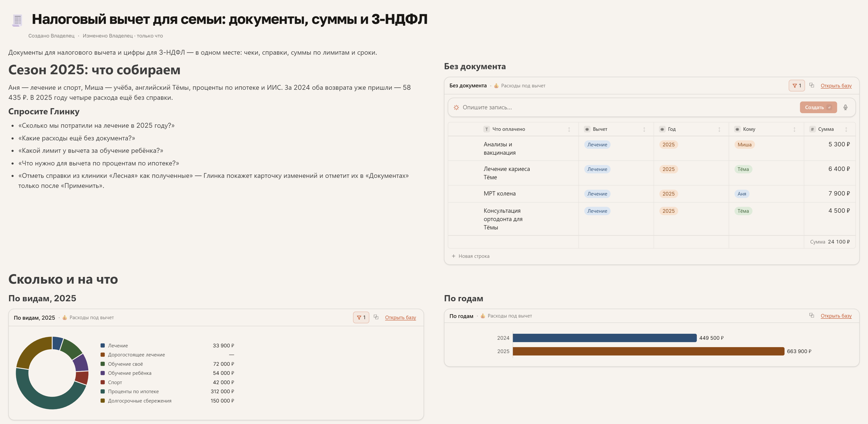Viewport: 868px width, 424px height.
Task: Click Без документа view title in panel
Action: [x=468, y=86]
